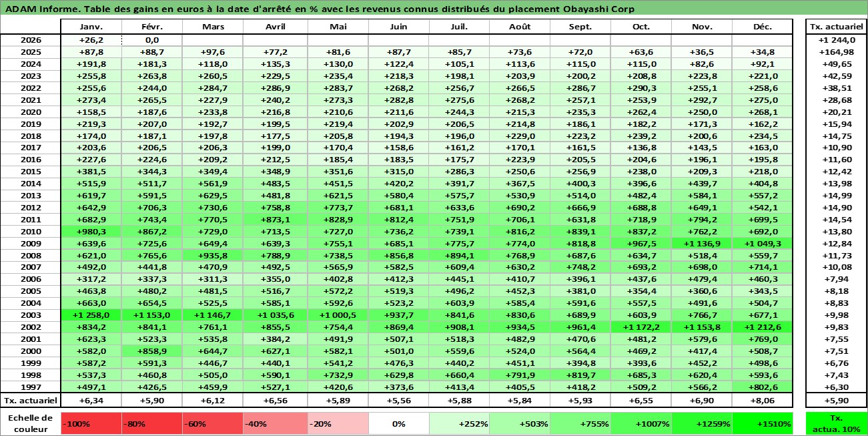The height and width of the screenshot is (436, 868).
Task: Click the 2003 Avril cell '+1 035,6'
Action: (275, 315)
